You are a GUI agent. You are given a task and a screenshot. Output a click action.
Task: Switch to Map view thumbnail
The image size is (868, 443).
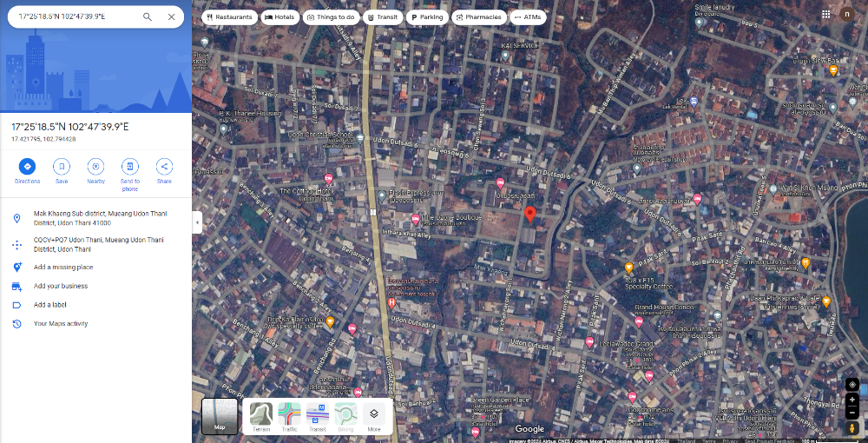[x=220, y=416]
